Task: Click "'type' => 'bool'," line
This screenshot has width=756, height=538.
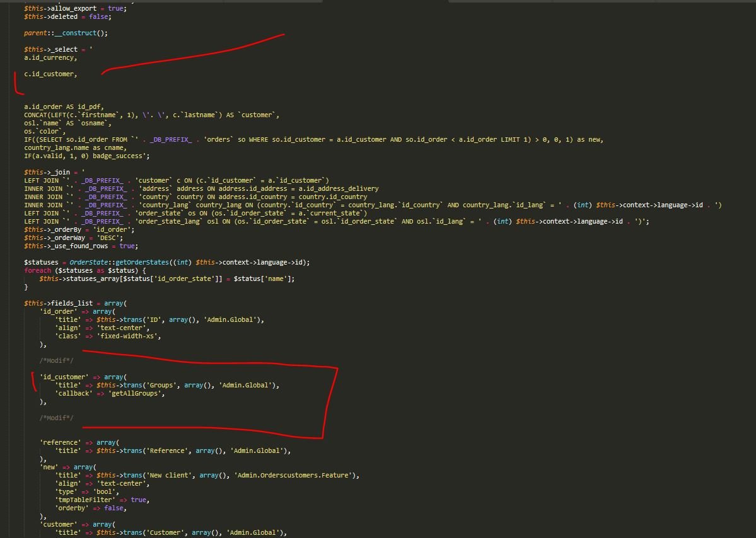Action: click(87, 492)
